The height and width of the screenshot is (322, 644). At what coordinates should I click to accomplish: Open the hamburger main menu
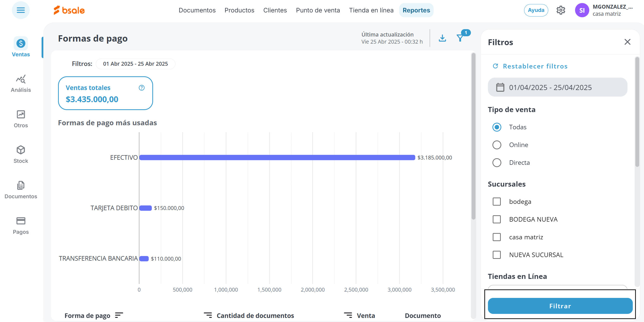[21, 10]
